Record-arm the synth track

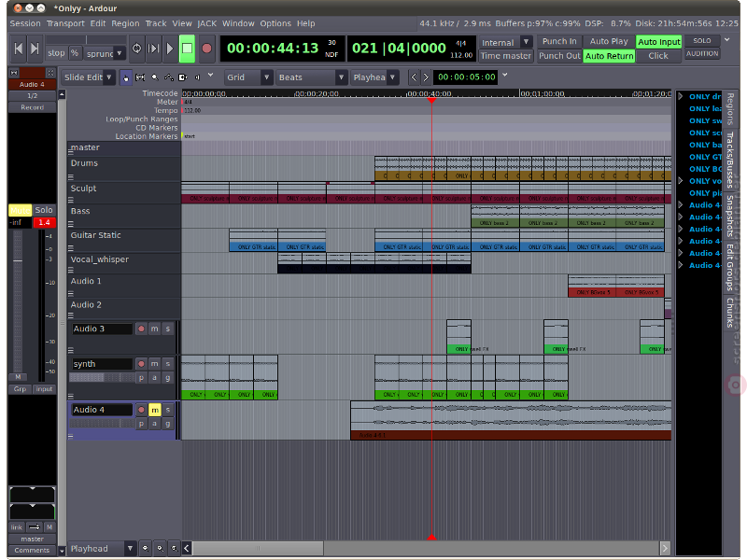[141, 364]
